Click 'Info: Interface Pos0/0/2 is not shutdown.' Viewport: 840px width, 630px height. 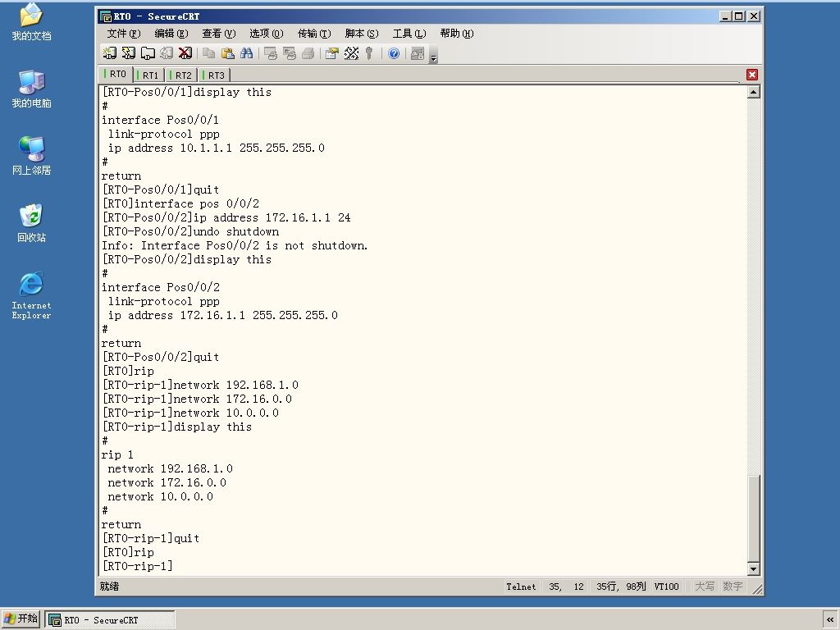coord(235,245)
